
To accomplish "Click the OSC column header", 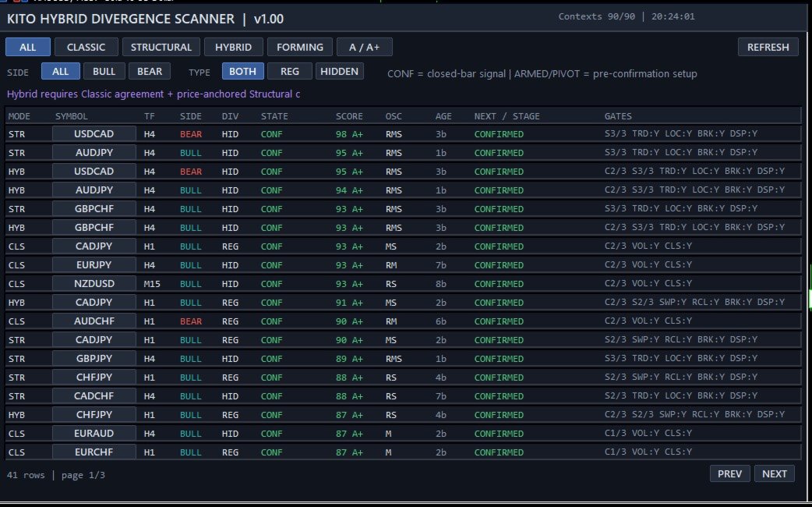I will pyautogui.click(x=394, y=116).
